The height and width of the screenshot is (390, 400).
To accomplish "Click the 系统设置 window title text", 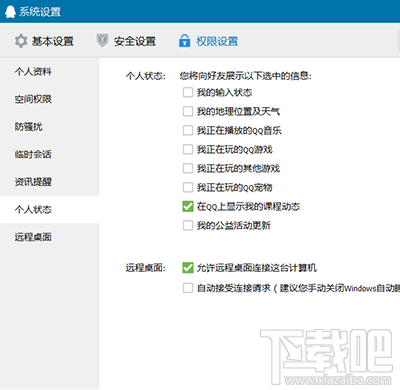I will [x=40, y=12].
